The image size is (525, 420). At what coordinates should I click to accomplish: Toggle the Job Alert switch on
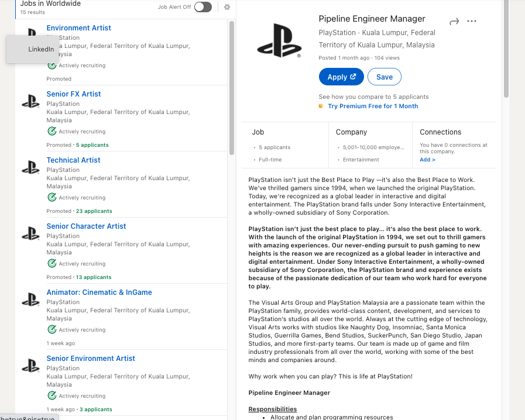click(203, 8)
